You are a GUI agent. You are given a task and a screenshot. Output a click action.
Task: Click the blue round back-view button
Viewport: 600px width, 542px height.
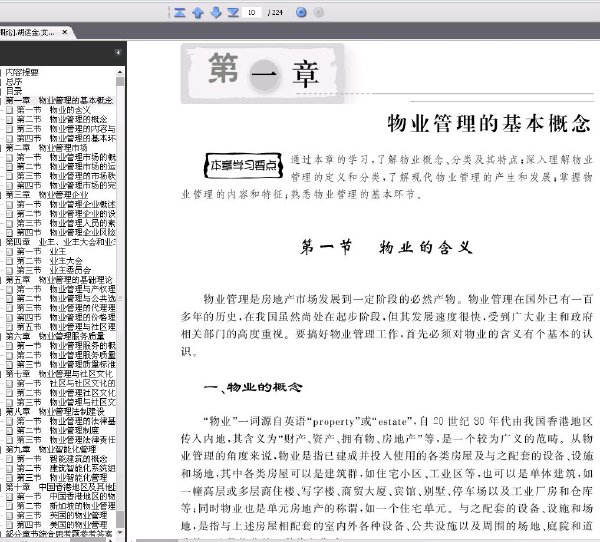click(x=301, y=12)
